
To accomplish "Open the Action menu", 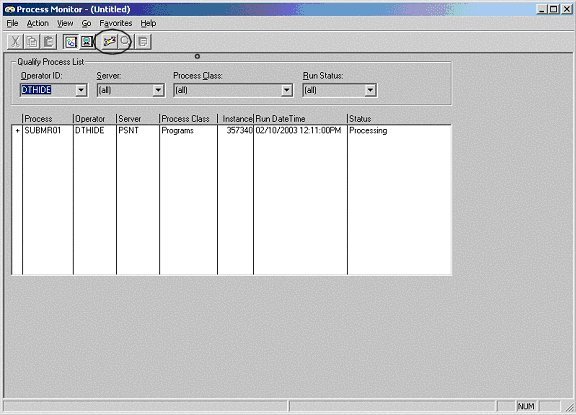I will click(37, 23).
